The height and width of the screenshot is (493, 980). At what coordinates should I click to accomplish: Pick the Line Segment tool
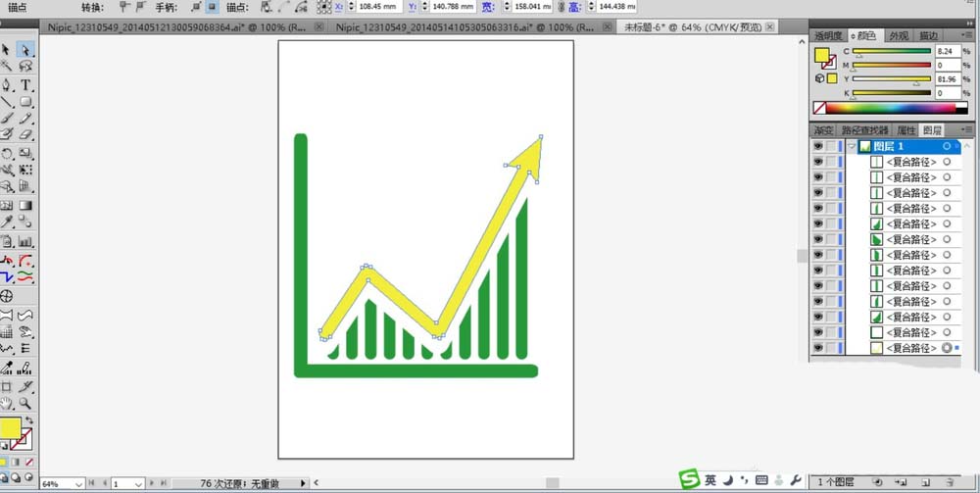(x=6, y=101)
